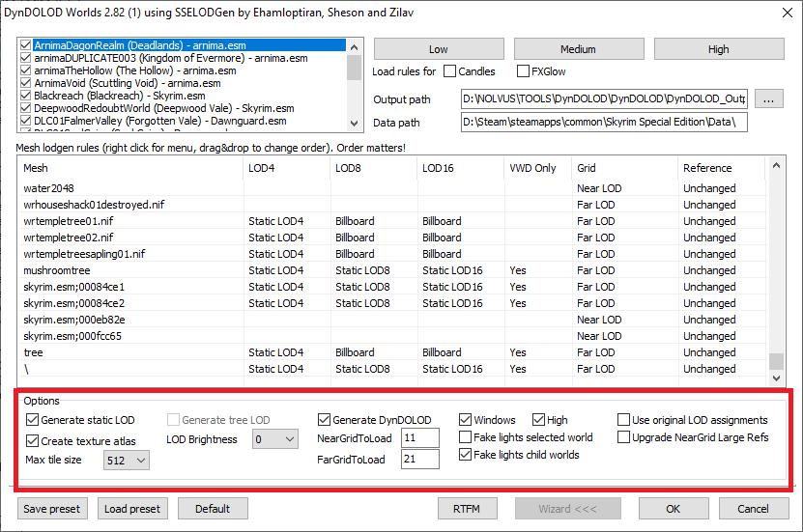The width and height of the screenshot is (803, 532).
Task: Select wrtempletreesapling01.nif mesh rule
Action: point(393,254)
